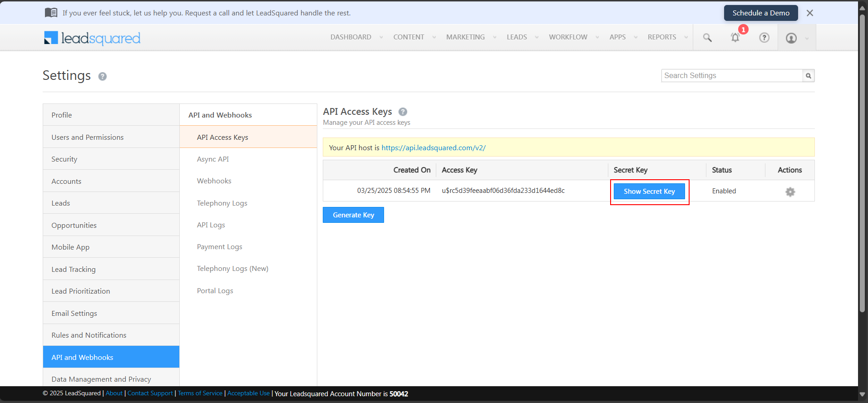868x403 pixels.
Task: Click the help icon beside Settings title
Action: tap(103, 76)
